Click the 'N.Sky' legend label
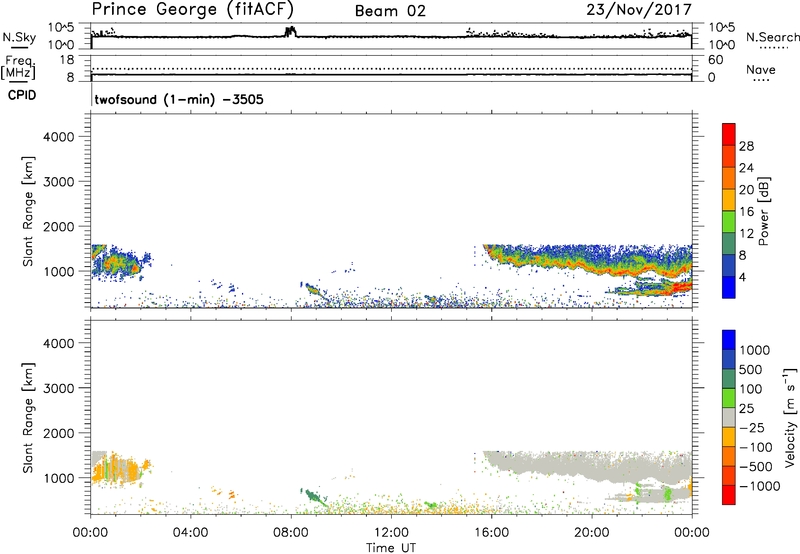 [x=19, y=37]
